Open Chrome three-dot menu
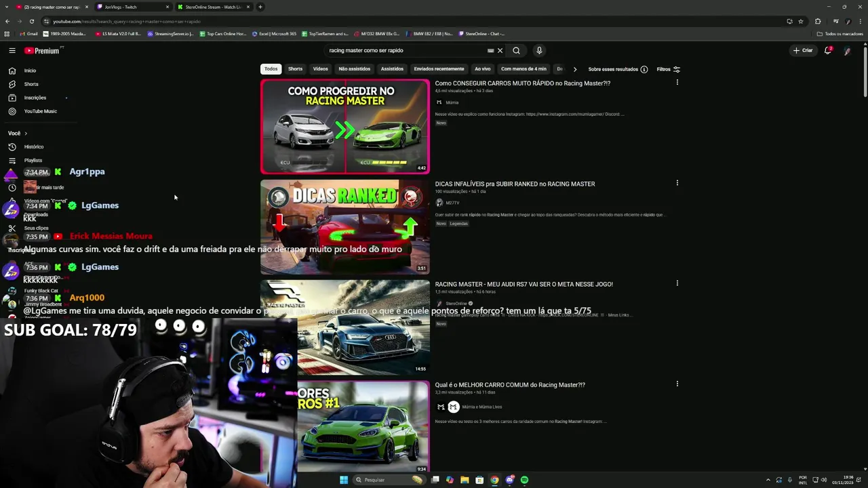Image resolution: width=868 pixels, height=488 pixels. (x=861, y=21)
